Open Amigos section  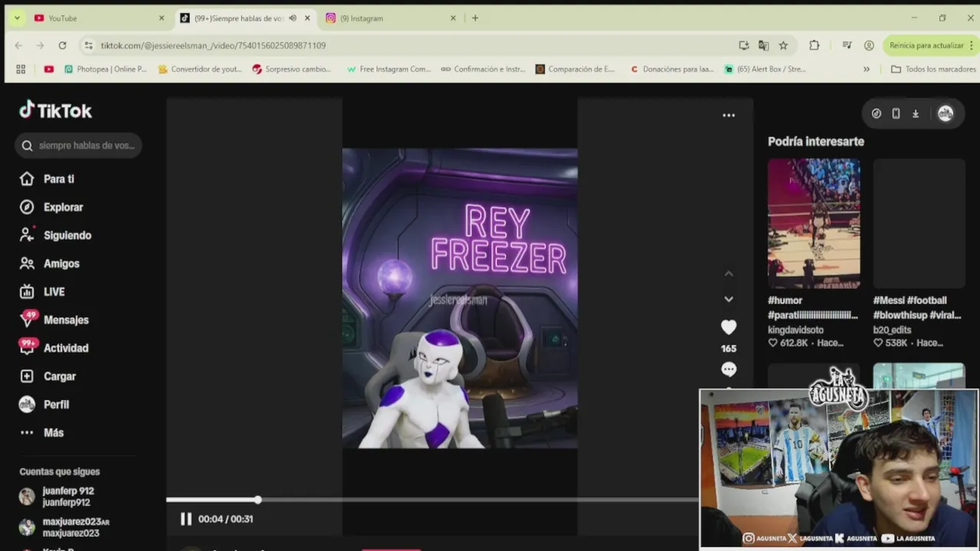pos(50,263)
